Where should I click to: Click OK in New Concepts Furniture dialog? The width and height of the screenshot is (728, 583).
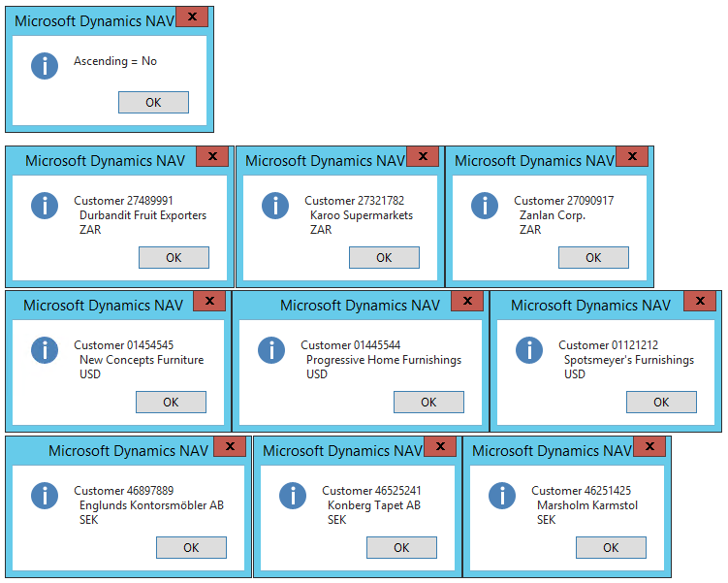coord(171,402)
